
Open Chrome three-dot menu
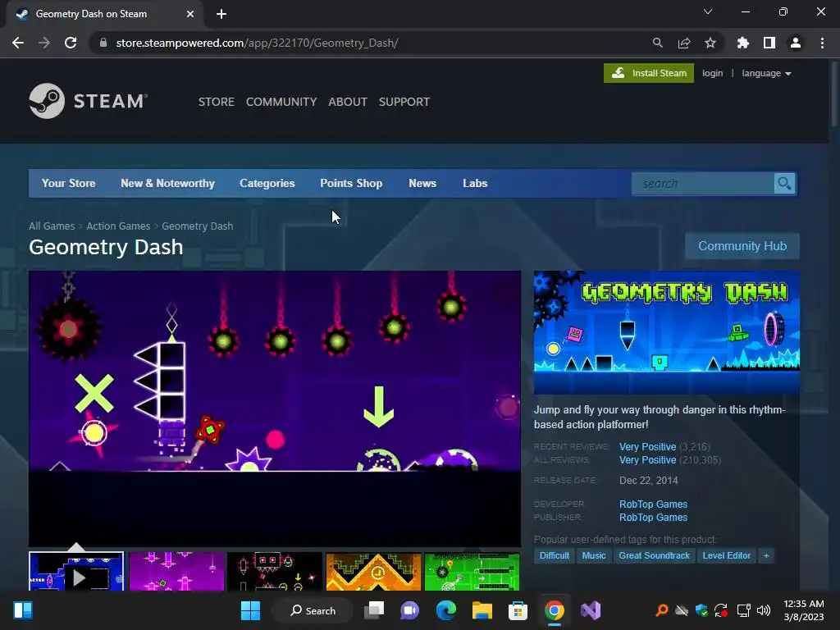click(822, 43)
